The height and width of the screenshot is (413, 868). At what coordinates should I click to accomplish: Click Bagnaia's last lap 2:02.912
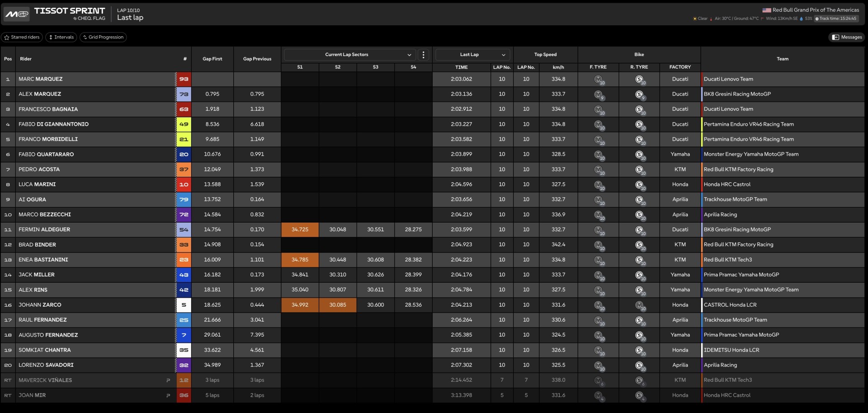pyautogui.click(x=461, y=109)
